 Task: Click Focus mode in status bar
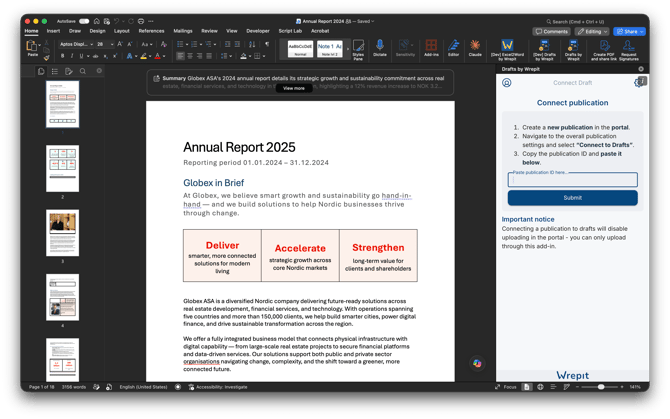coord(506,387)
